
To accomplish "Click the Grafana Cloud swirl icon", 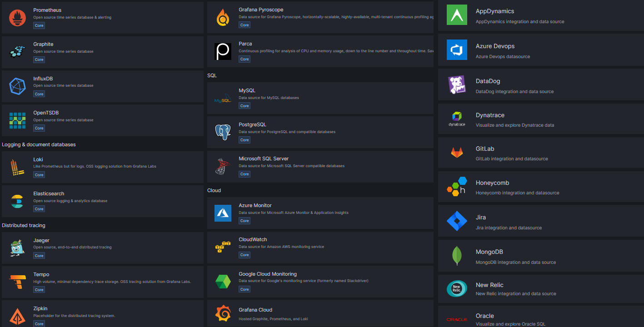I will tap(223, 314).
